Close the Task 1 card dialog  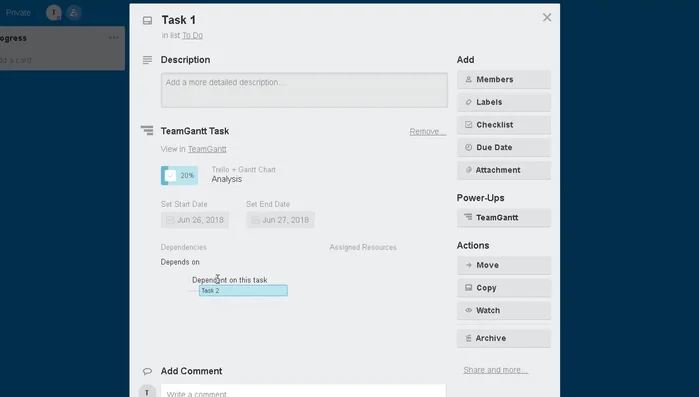tap(547, 17)
